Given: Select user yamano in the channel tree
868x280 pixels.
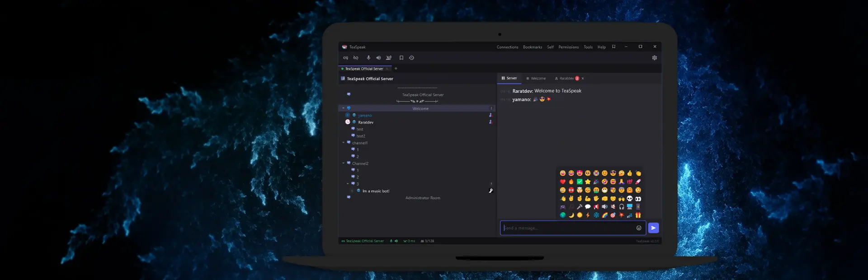Looking at the screenshot, I should coord(365,116).
